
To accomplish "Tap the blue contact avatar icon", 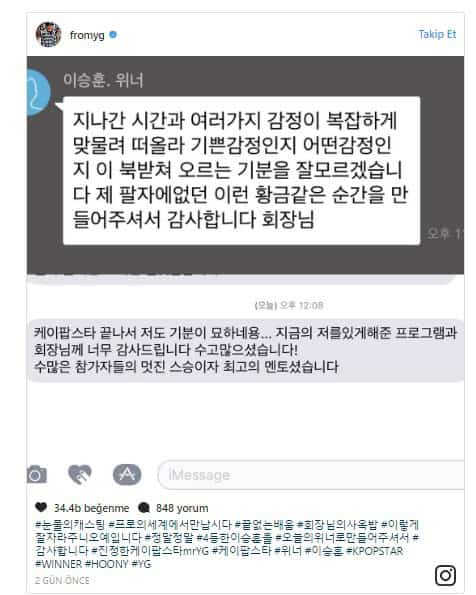I will (x=38, y=93).
